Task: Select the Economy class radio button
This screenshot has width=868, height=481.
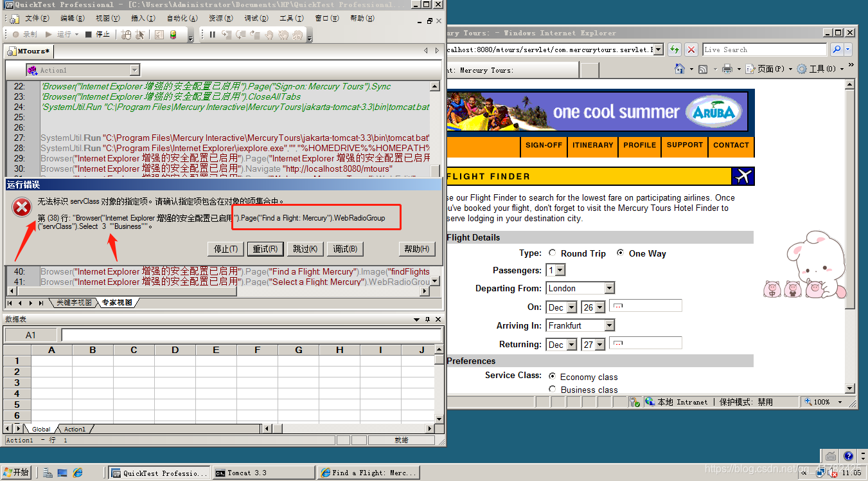Action: [x=552, y=376]
